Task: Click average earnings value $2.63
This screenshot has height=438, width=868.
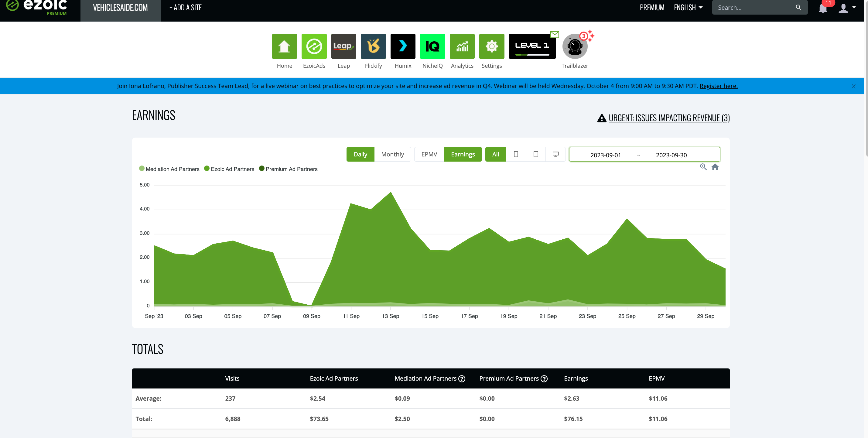Action: 572,398
